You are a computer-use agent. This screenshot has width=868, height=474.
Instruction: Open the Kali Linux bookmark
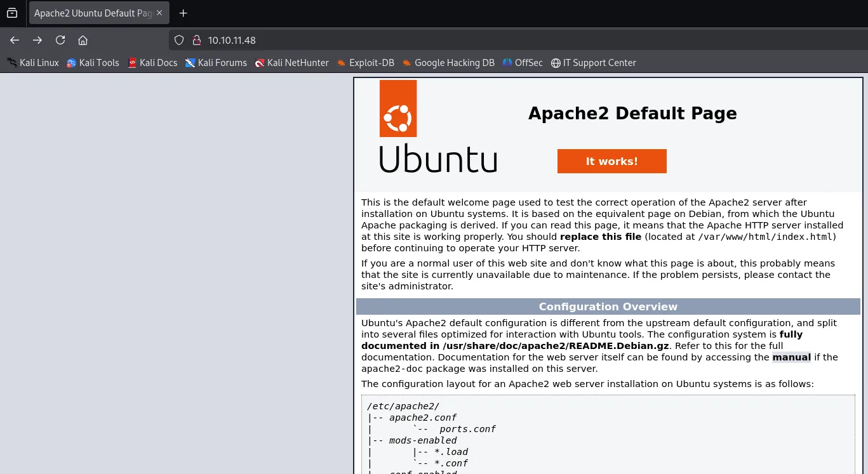pyautogui.click(x=33, y=63)
